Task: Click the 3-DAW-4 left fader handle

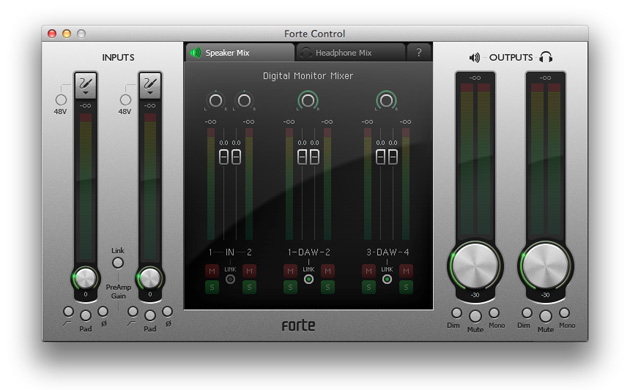Action: [380, 157]
